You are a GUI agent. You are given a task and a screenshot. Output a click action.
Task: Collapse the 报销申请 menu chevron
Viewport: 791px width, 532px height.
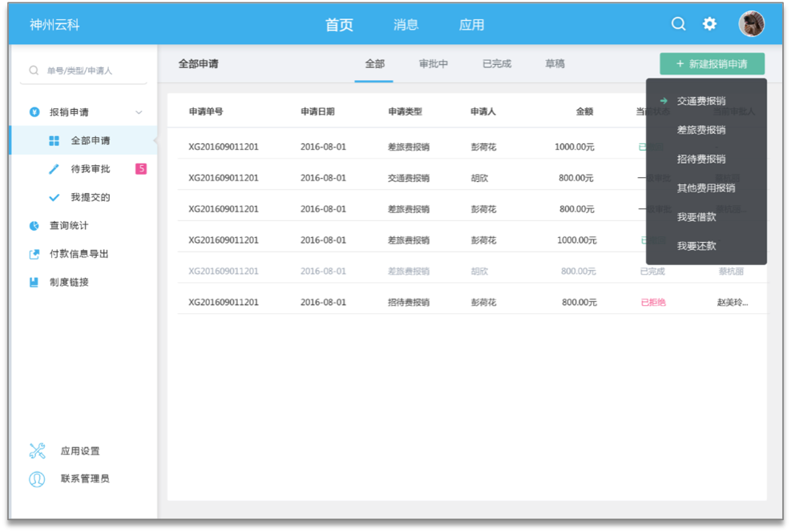point(139,112)
